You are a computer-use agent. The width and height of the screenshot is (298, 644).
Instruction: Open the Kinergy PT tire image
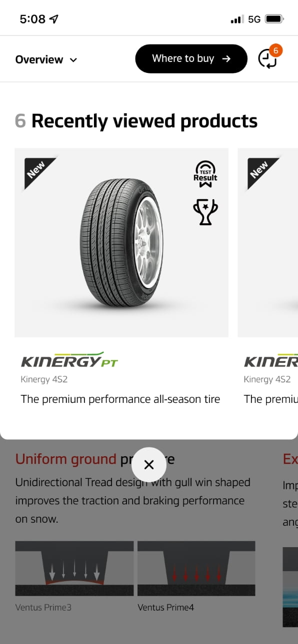(121, 243)
